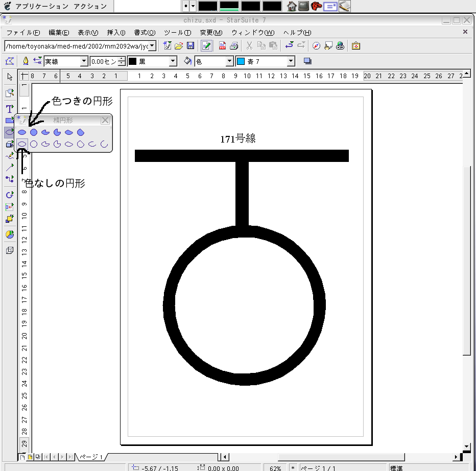Toggle the Edit Points button
Screen dimensions: 476x471
point(9,61)
